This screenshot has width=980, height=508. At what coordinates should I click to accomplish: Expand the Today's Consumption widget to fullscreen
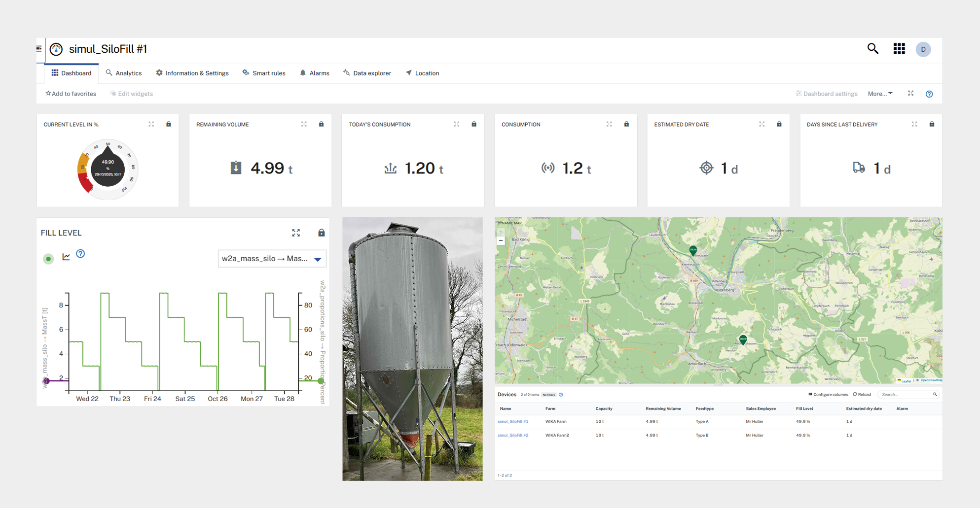457,124
